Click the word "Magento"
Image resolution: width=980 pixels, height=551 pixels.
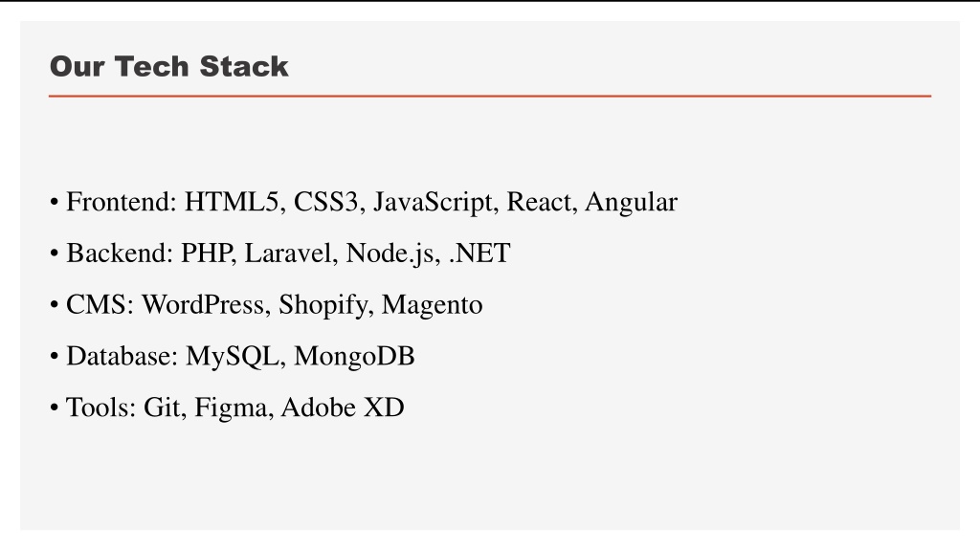click(x=432, y=305)
